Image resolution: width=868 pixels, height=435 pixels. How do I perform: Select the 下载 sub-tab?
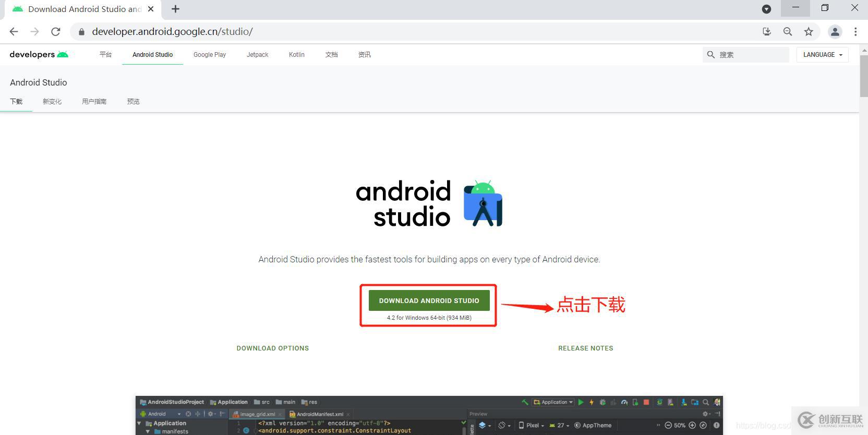click(16, 101)
